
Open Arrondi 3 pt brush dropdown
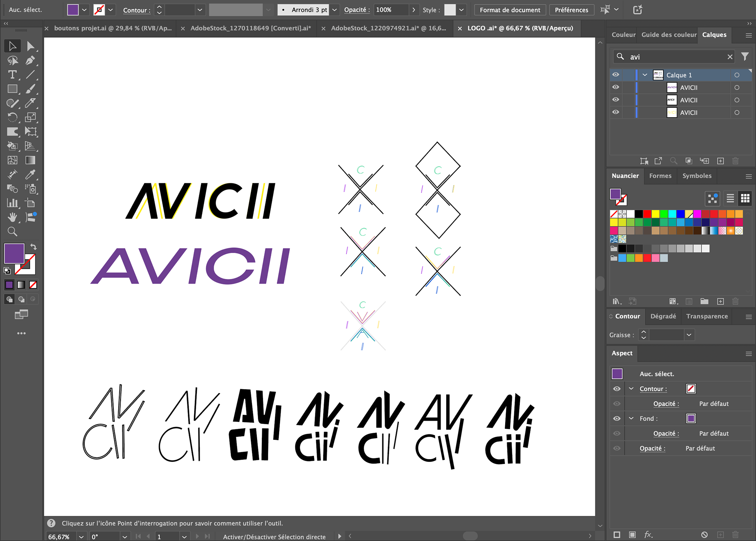click(x=334, y=10)
